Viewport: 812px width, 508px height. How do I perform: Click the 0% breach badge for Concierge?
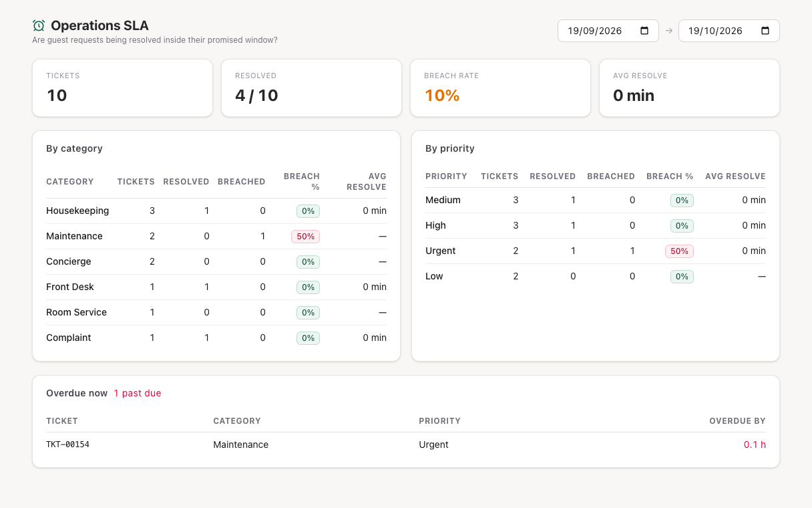point(308,262)
